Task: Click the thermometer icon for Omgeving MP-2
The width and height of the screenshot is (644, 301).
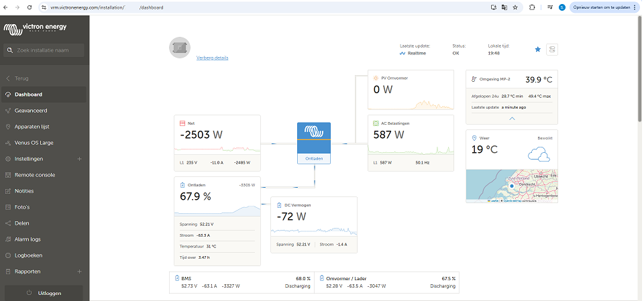Action: tap(474, 78)
